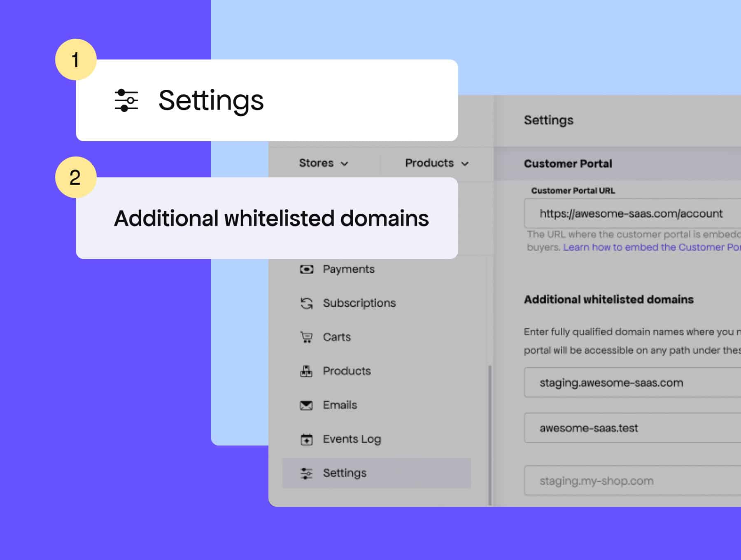The height and width of the screenshot is (560, 741).
Task: Click the Emails envelope icon
Action: (306, 405)
